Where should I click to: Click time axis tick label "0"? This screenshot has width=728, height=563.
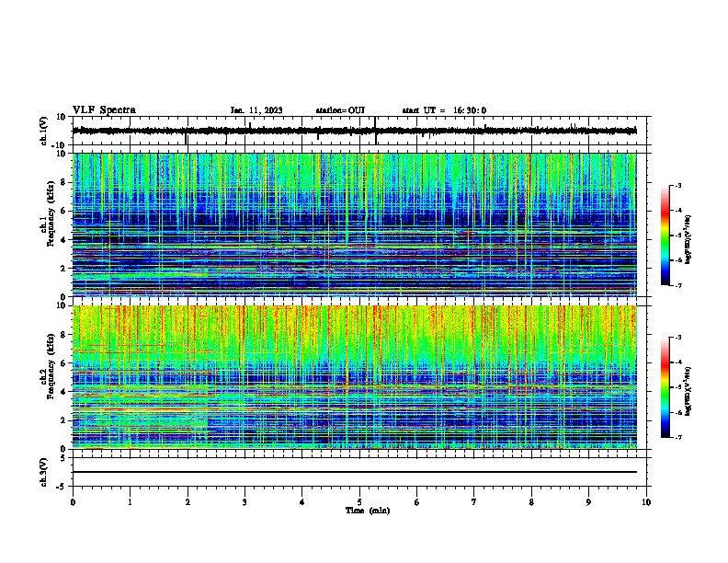(73, 502)
